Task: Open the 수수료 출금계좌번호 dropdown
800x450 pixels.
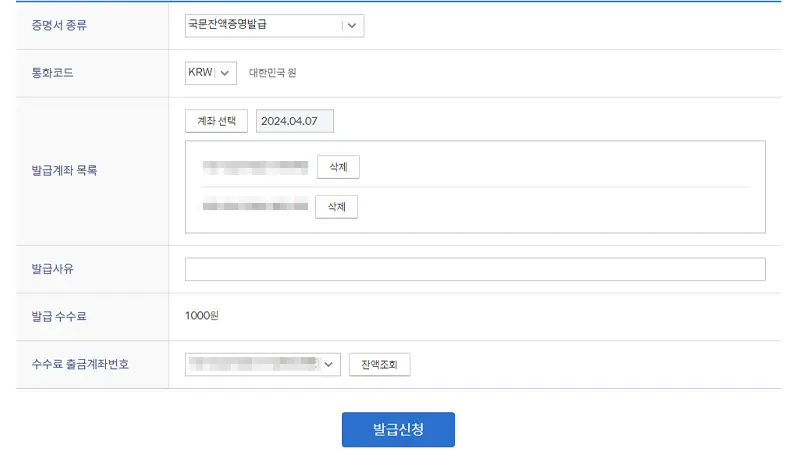Action: coord(263,364)
